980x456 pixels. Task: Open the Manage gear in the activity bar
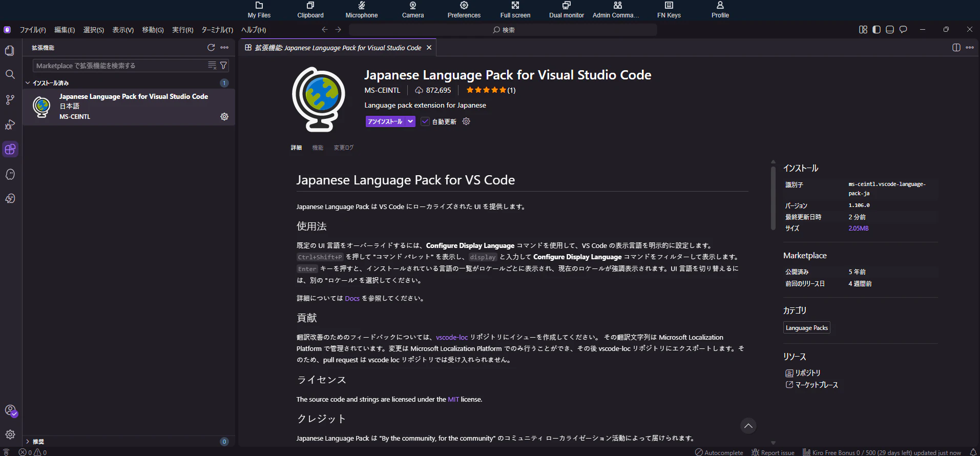click(x=10, y=434)
